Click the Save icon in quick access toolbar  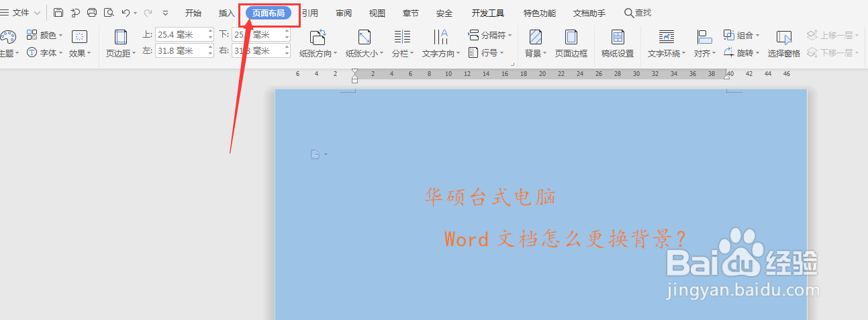(58, 13)
